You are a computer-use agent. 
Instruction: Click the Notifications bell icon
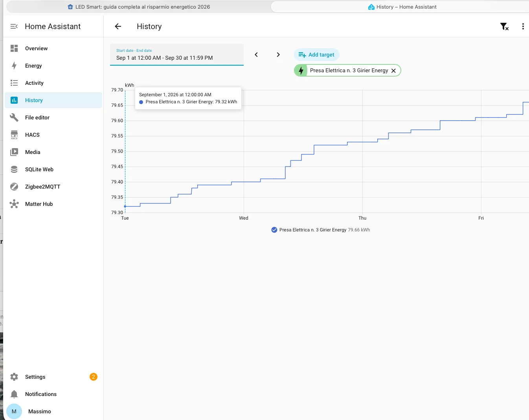tap(14, 394)
